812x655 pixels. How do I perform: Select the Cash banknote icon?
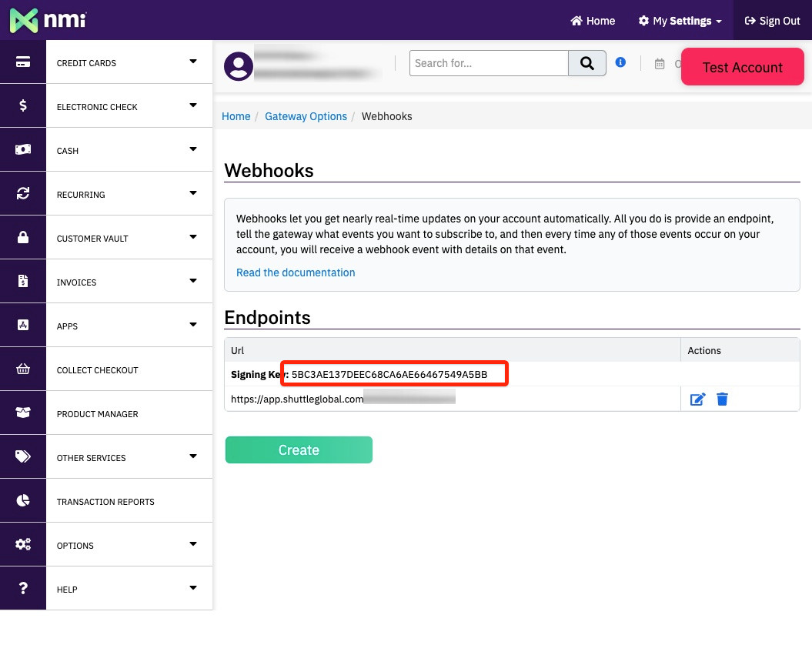click(x=23, y=149)
